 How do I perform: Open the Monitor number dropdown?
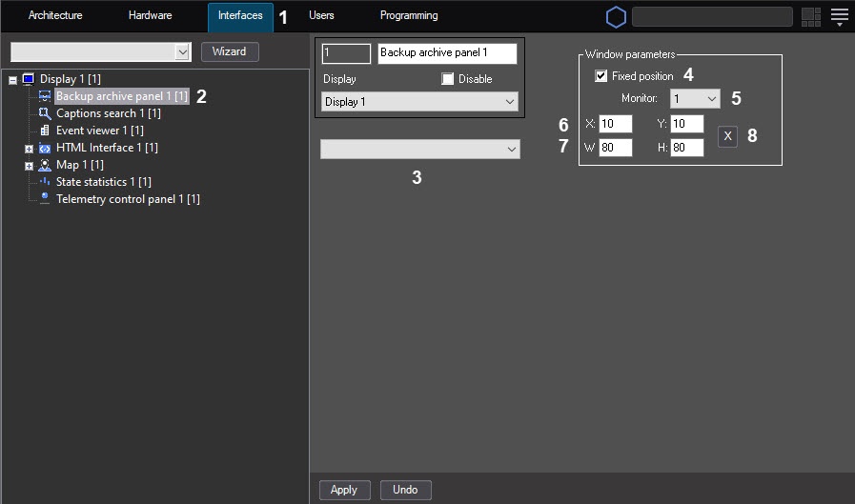pyautogui.click(x=695, y=99)
